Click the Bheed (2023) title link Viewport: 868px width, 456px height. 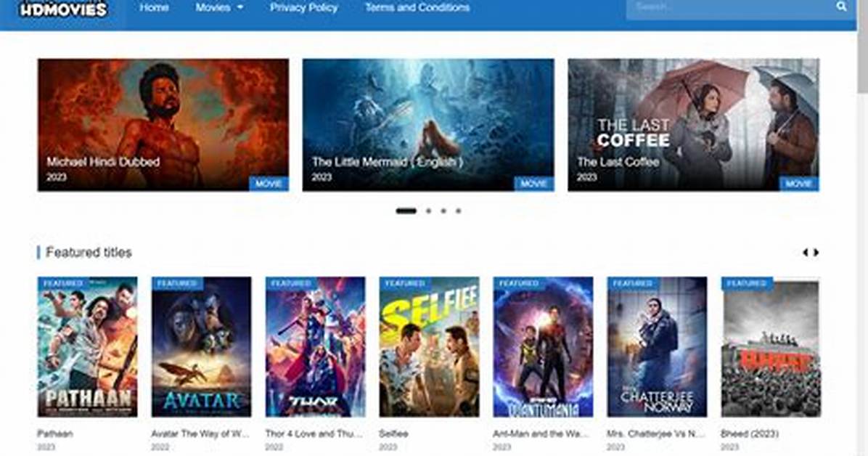pos(750,433)
